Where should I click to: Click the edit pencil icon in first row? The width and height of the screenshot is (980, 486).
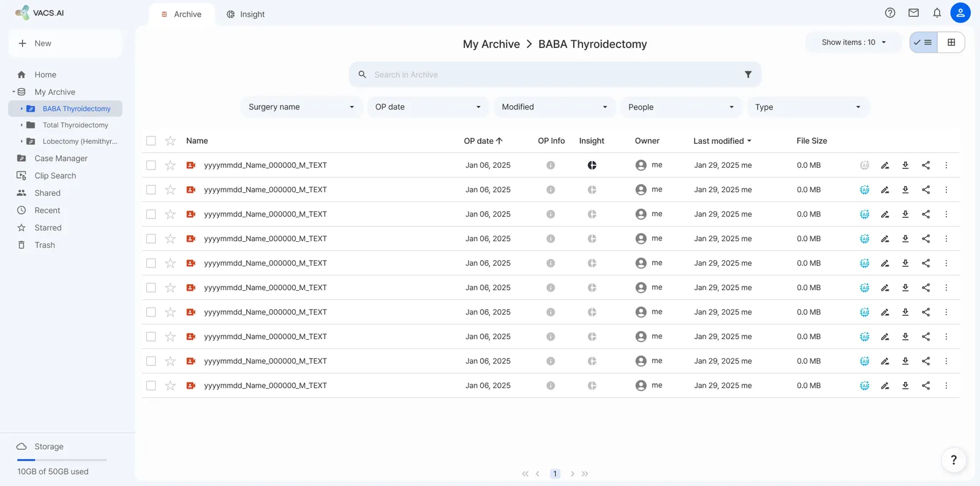(885, 165)
